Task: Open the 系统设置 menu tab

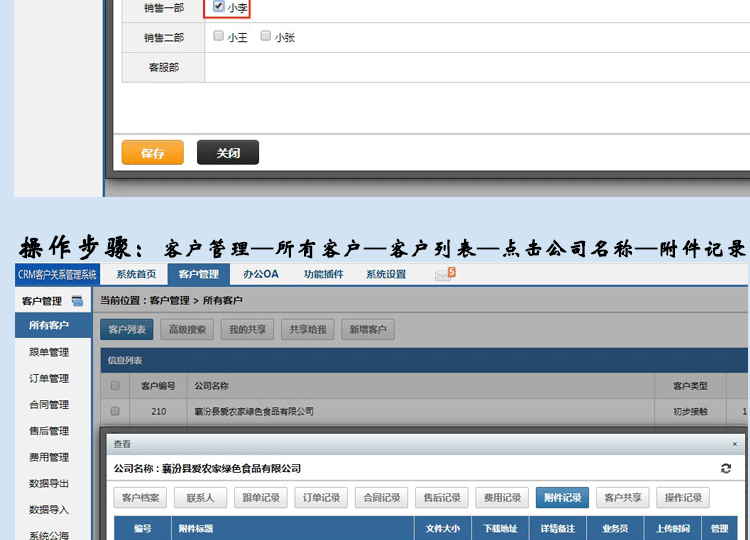Action: coord(386,274)
